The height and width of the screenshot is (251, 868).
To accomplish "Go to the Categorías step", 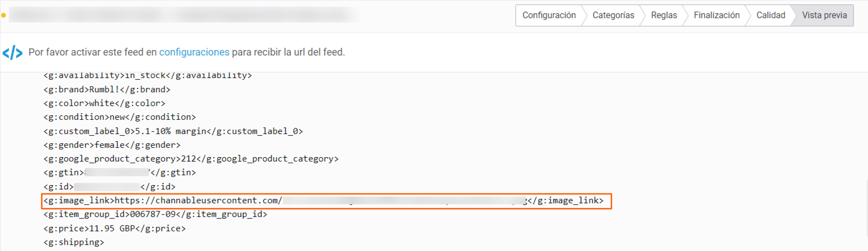I will [613, 15].
